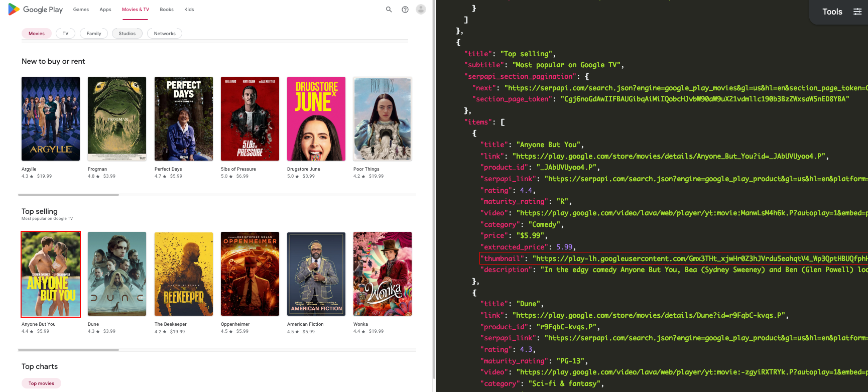Select the Networks filter chip
Image resolution: width=868 pixels, height=392 pixels.
pos(165,34)
